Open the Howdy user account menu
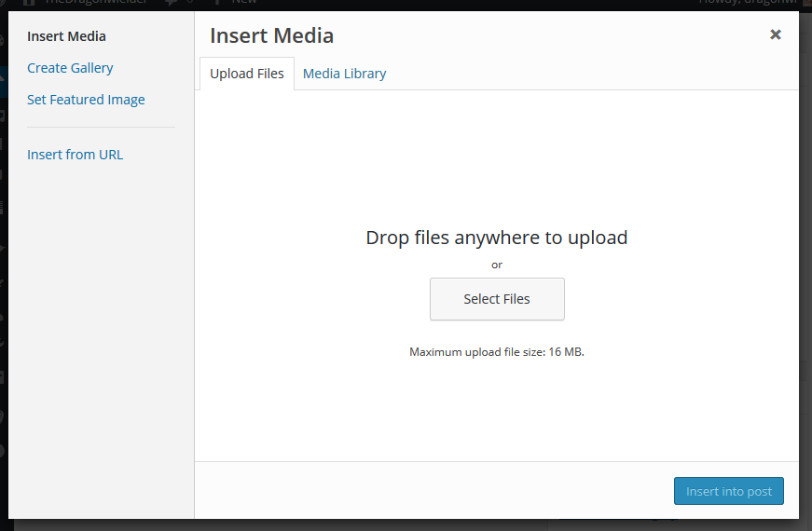Viewport: 812px width, 531px height. (x=750, y=4)
